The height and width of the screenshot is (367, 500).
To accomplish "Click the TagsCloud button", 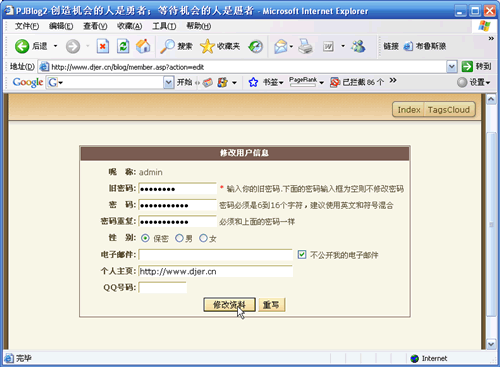I will click(449, 110).
